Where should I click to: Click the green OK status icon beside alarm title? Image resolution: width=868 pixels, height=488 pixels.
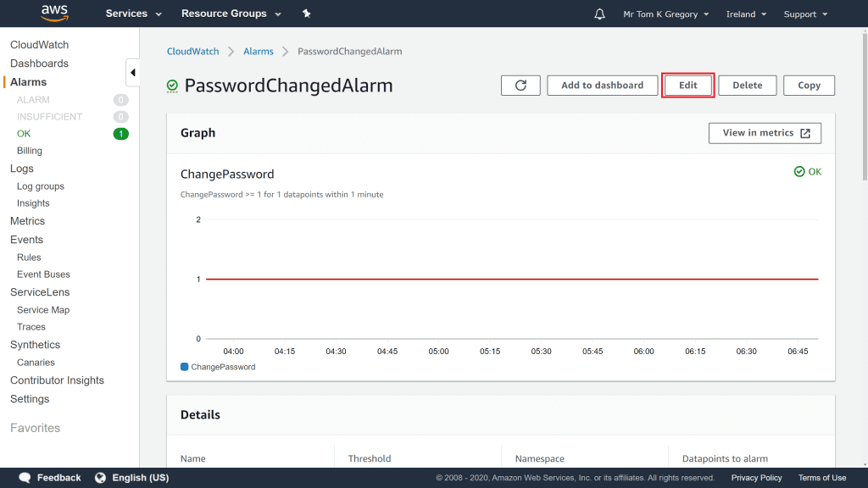tap(173, 86)
